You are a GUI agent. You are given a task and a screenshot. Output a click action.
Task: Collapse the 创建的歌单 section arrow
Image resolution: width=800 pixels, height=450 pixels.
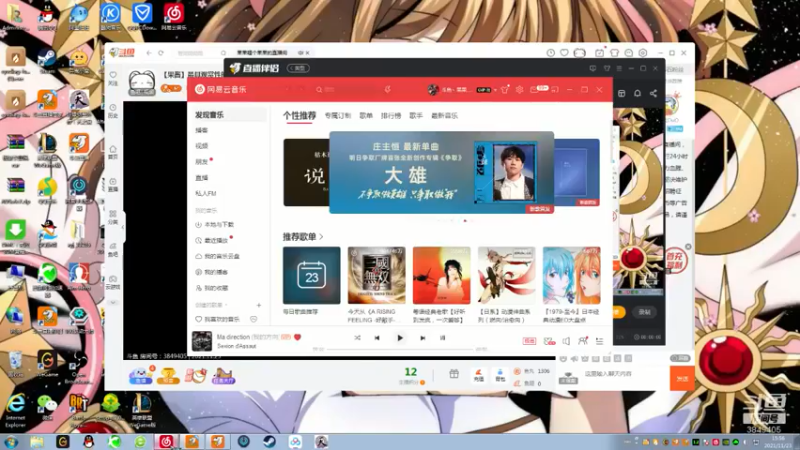coord(226,305)
